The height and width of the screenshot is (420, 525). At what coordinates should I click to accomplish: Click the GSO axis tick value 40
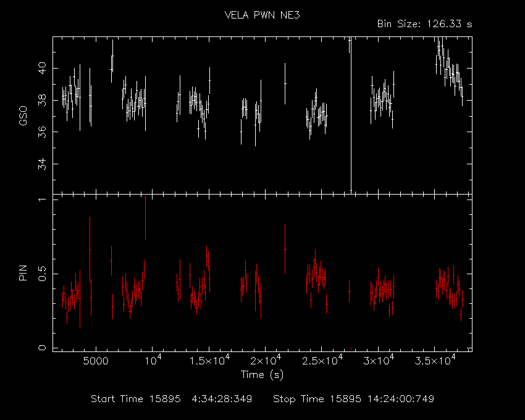(43, 69)
